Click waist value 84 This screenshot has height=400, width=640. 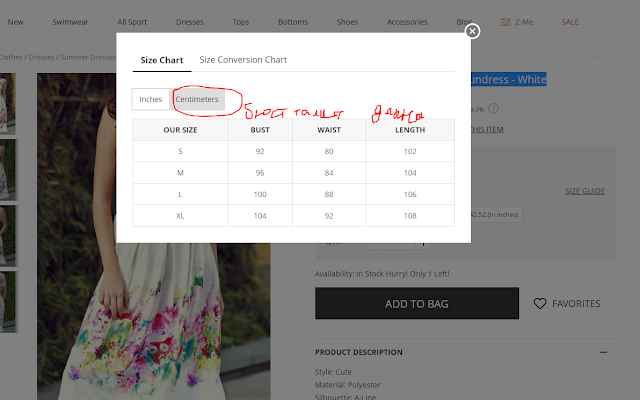click(329, 173)
